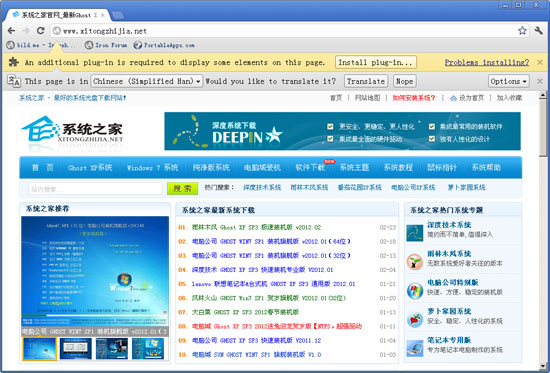Screen dimensions: 550x373
Task: Open the 纯净版系统 menu item
Action: [x=211, y=167]
